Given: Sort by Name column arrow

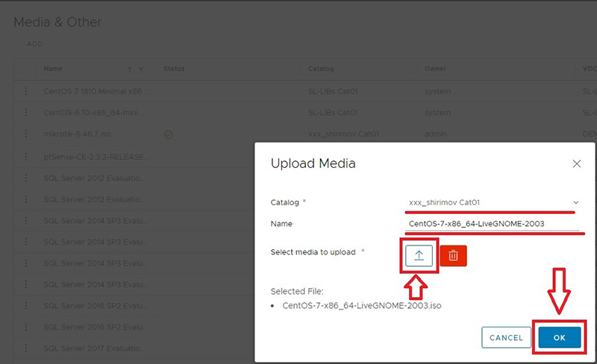Looking at the screenshot, I should 129,69.
